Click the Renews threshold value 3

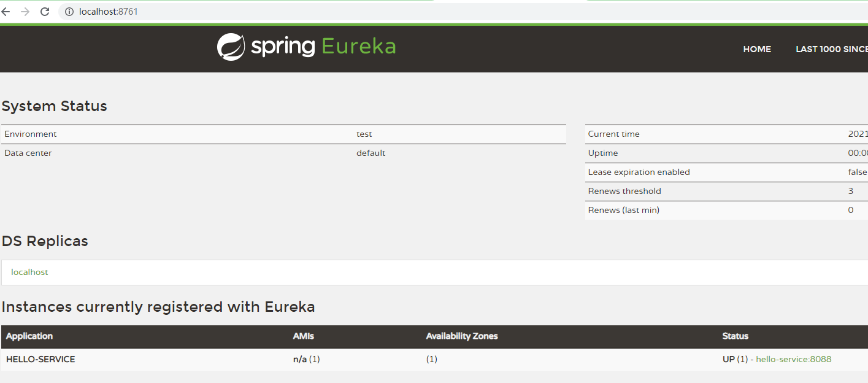[x=851, y=191]
